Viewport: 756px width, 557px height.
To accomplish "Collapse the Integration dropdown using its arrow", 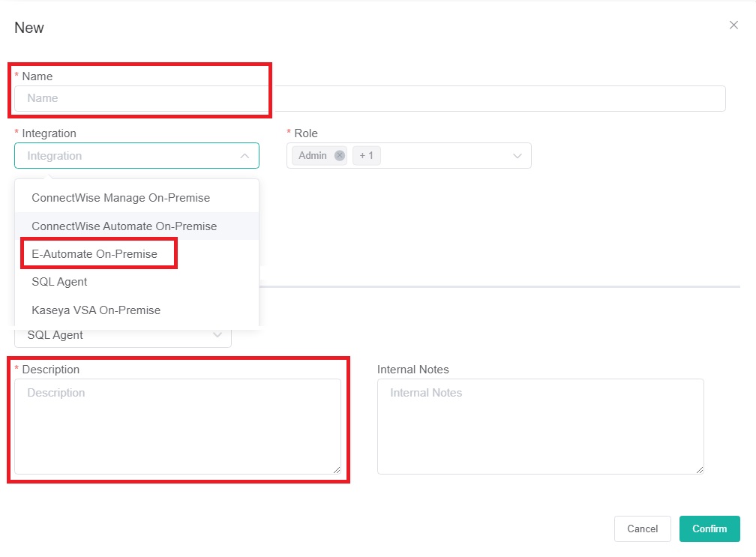I will tap(244, 156).
